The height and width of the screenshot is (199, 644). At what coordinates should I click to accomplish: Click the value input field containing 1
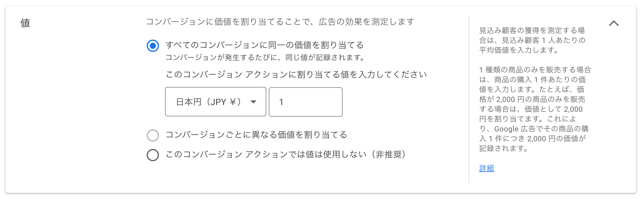point(305,102)
